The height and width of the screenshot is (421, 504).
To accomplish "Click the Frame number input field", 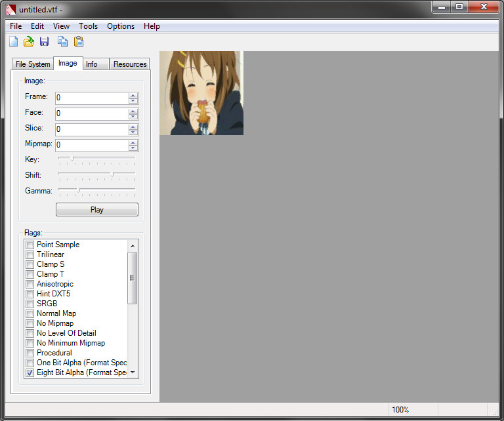I will (x=92, y=98).
